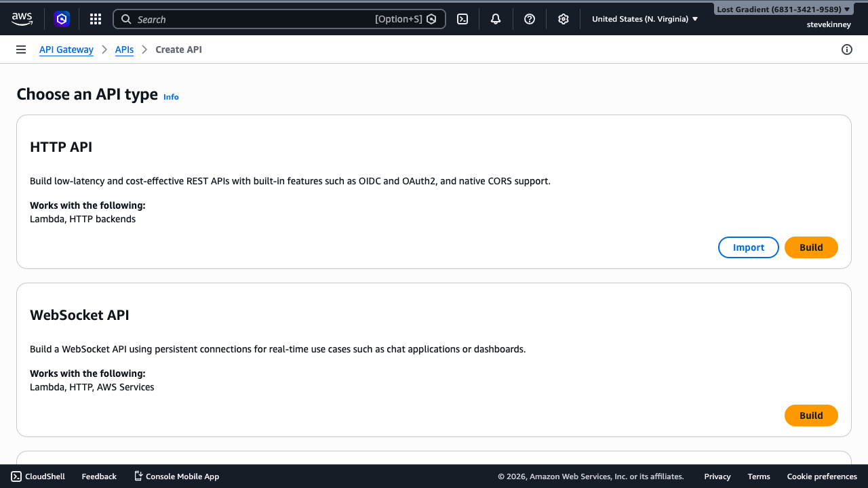Click the stevekinney username text
The width and height of the screenshot is (868, 488).
tap(829, 24)
